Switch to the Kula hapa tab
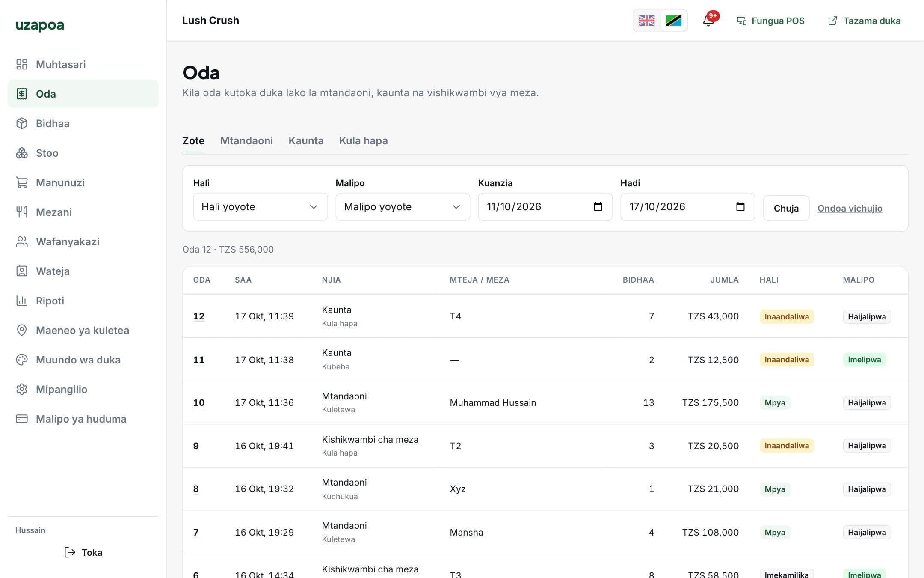Viewport: 924px width, 578px height. [364, 141]
